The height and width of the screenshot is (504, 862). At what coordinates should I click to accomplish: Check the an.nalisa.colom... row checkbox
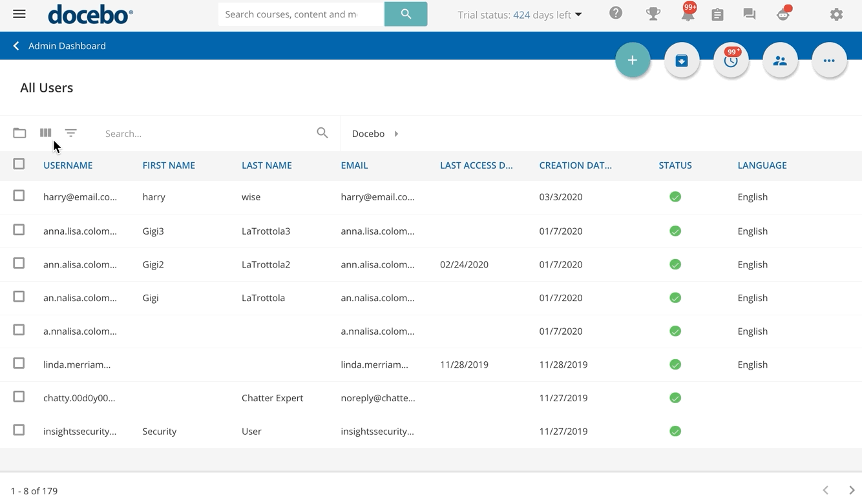click(x=19, y=297)
